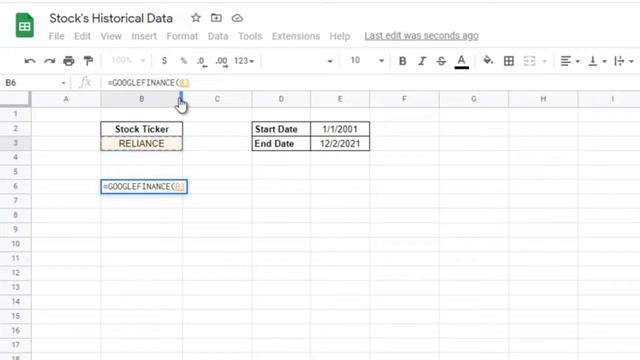Open the Insert menu
This screenshot has height=360, width=640.
[x=144, y=36]
